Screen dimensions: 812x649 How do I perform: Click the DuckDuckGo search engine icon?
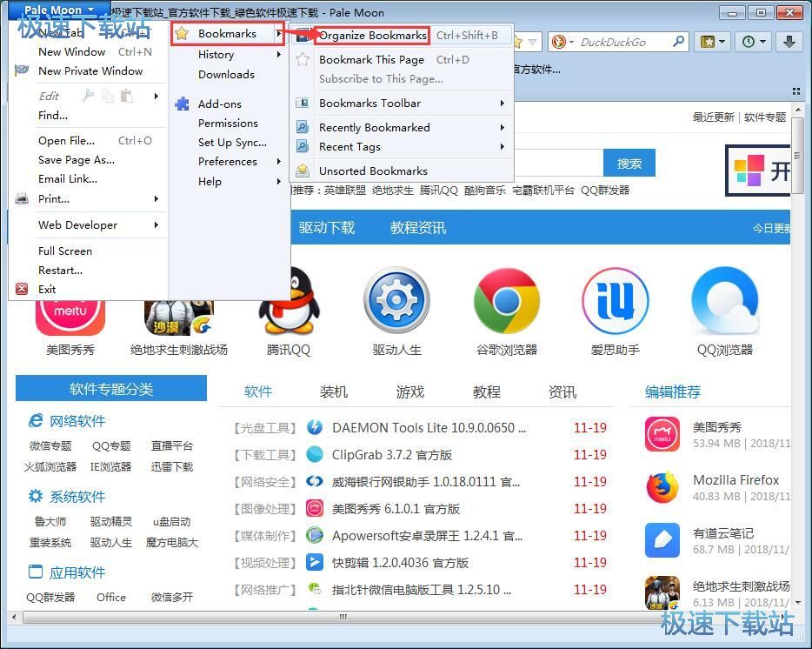click(559, 42)
